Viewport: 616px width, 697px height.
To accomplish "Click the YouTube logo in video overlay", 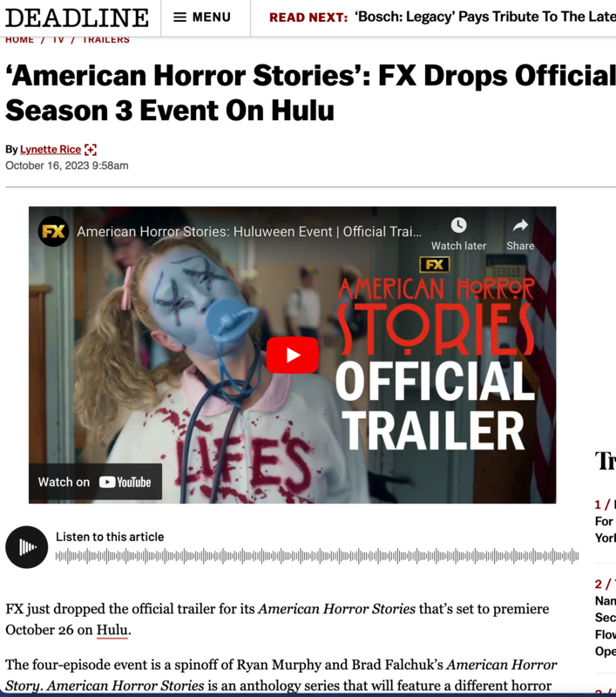I will point(125,483).
